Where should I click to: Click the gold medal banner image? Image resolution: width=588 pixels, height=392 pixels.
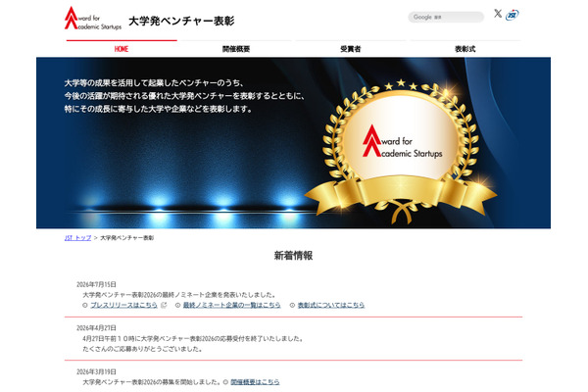[x=401, y=152]
